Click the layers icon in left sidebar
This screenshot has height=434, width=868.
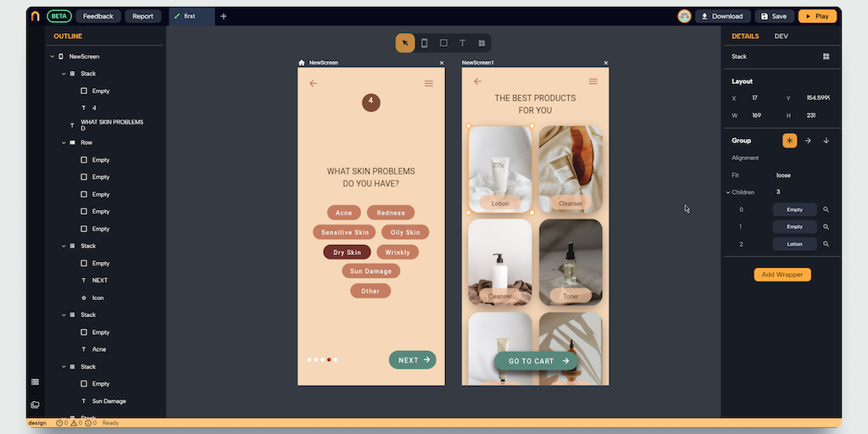pos(35,382)
